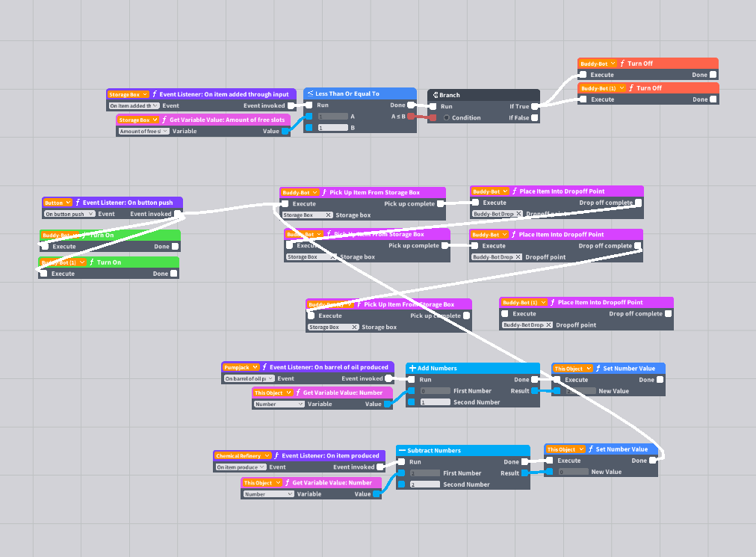Toggle the Condition radio pin on Branch
This screenshot has width=756, height=557.
446,118
